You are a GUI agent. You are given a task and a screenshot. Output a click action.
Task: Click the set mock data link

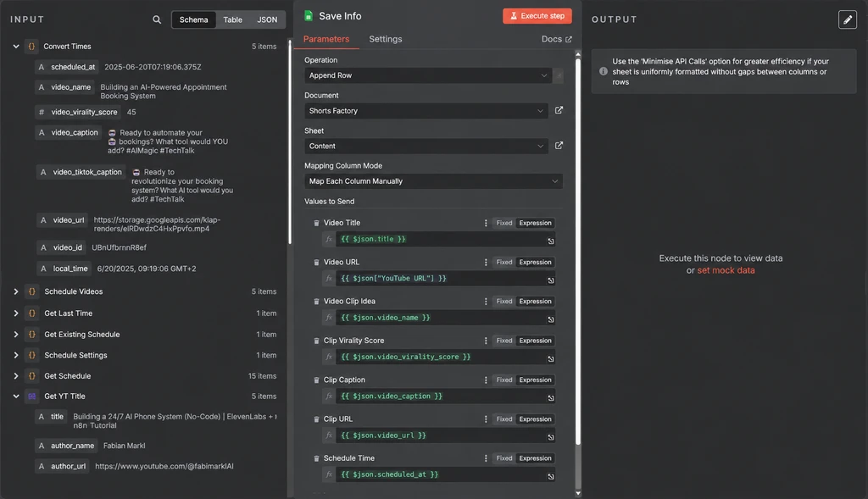coord(726,270)
